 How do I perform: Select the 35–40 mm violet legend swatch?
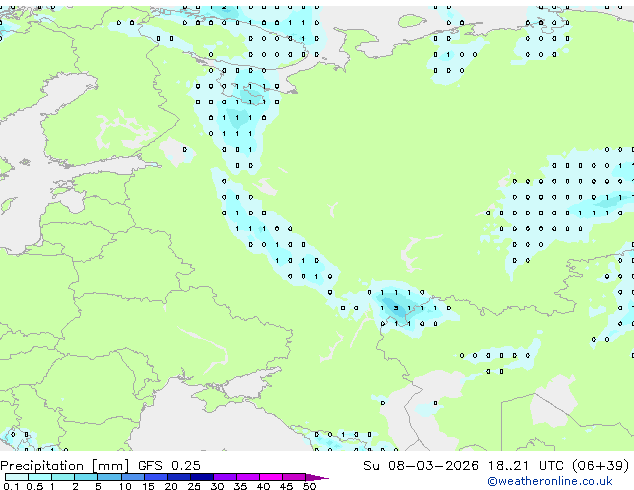coord(248,477)
